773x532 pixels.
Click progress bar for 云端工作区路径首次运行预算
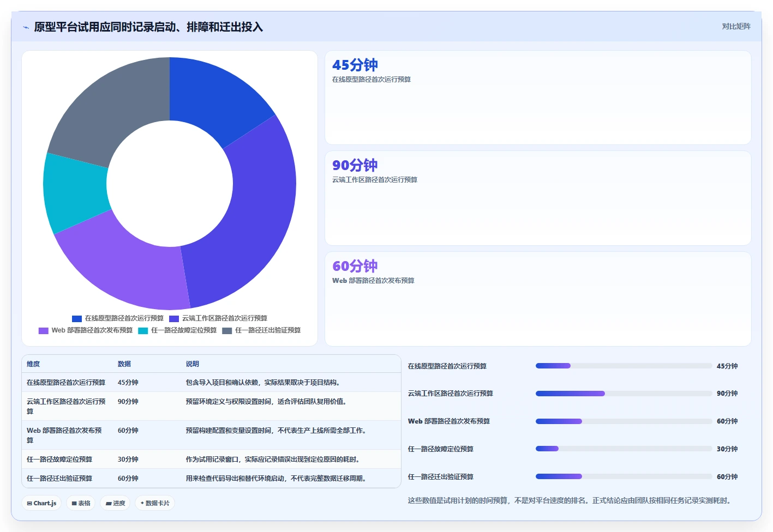click(x=624, y=393)
